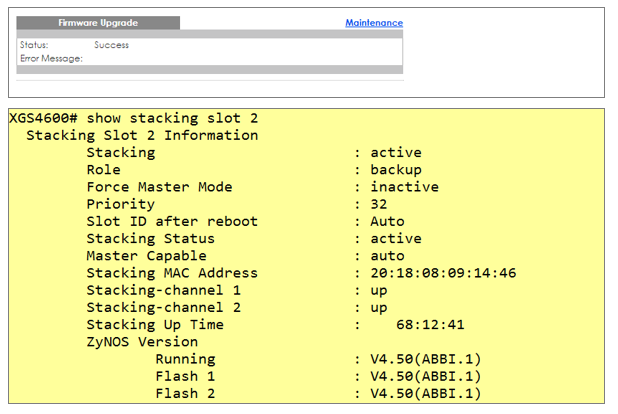
Task: Click the Stacking Up Time value 68:12:41
Action: click(430, 325)
